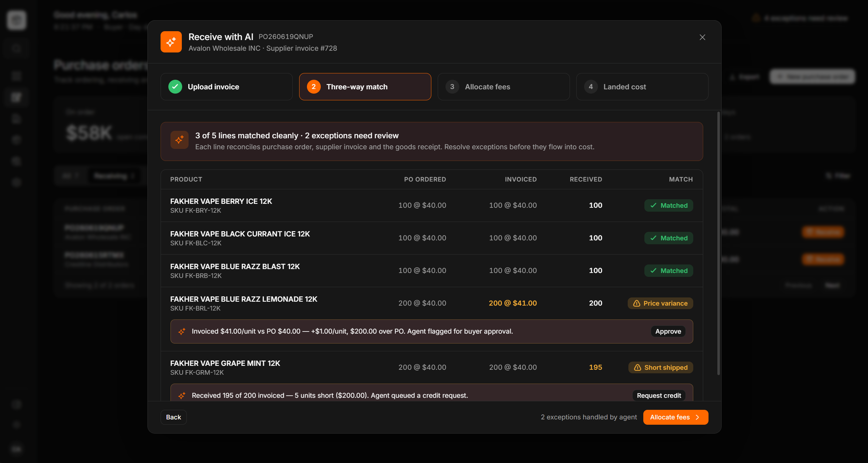This screenshot has width=868, height=463.
Task: Click warning icon in Price variance badge
Action: [637, 303]
